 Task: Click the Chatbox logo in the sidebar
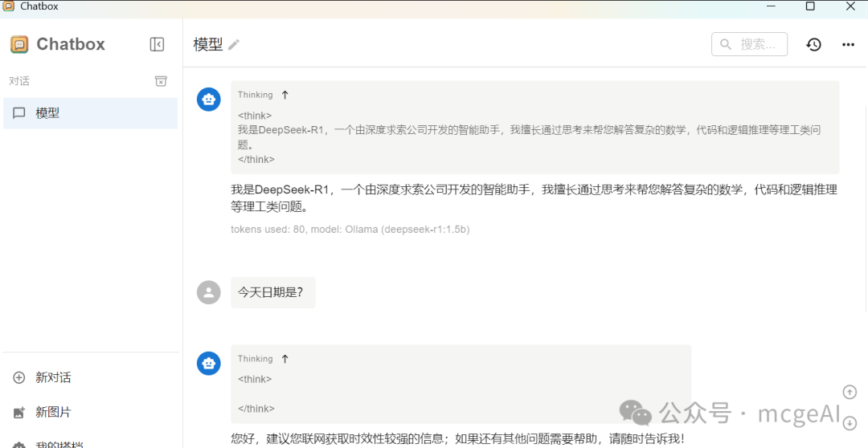tap(19, 44)
